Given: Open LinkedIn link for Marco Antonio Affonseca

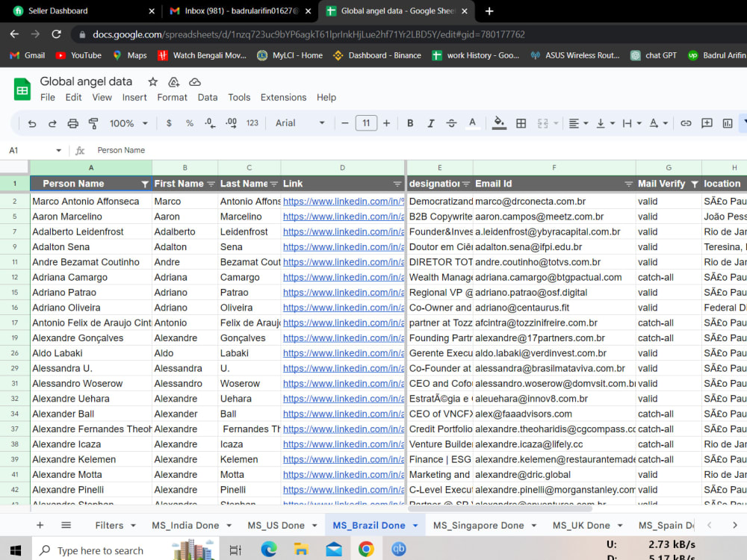Looking at the screenshot, I should 344,202.
